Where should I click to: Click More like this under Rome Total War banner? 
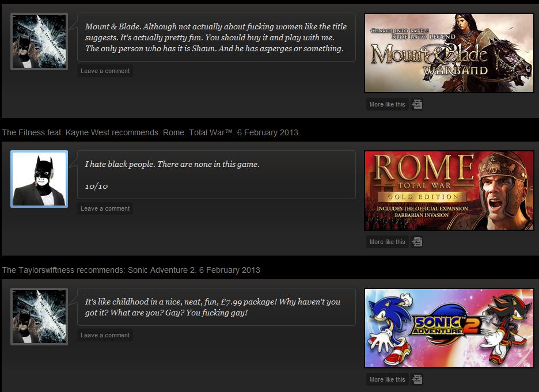[388, 242]
